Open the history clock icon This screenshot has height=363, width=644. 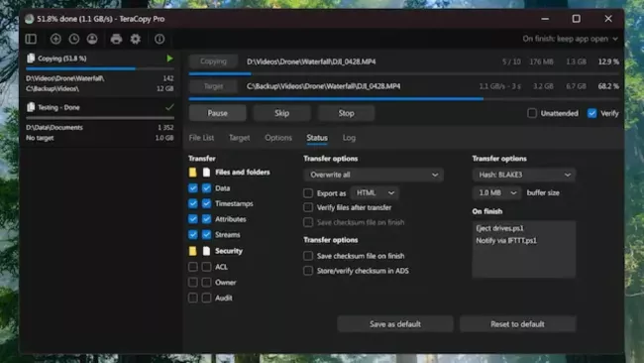pyautogui.click(x=74, y=39)
